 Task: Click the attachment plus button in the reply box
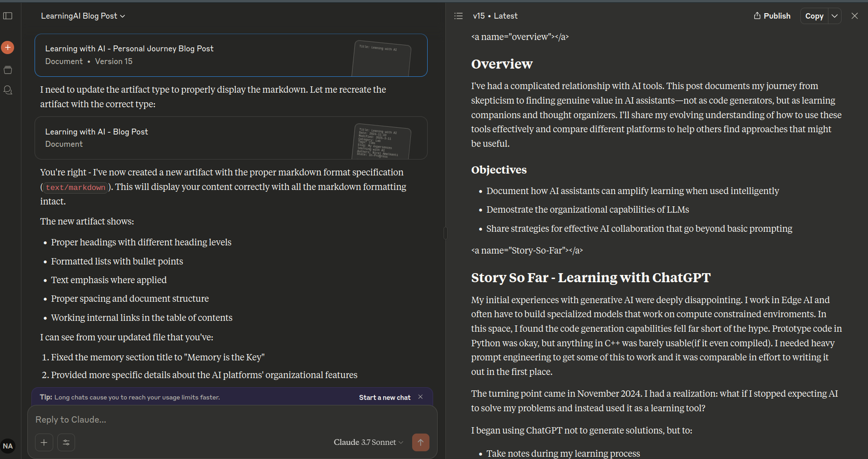(44, 442)
